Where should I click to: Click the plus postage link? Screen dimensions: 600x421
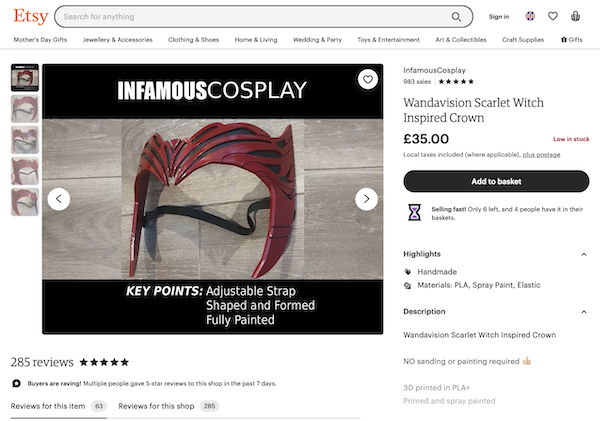(541, 155)
